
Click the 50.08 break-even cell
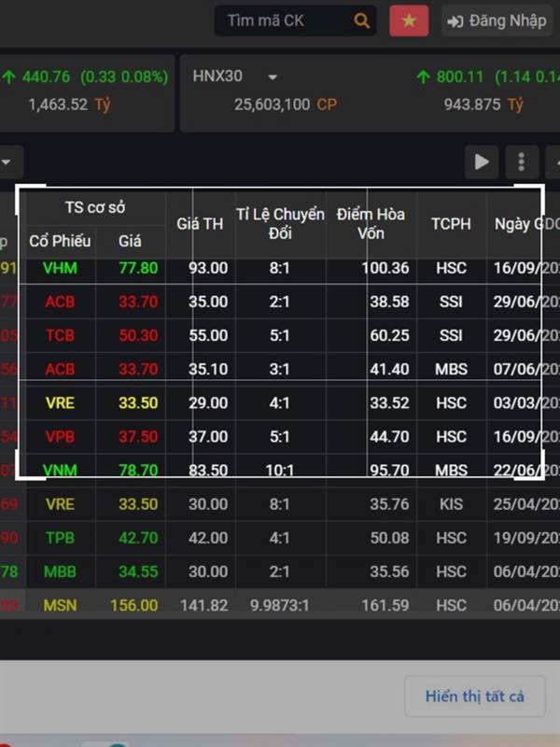[x=389, y=538]
